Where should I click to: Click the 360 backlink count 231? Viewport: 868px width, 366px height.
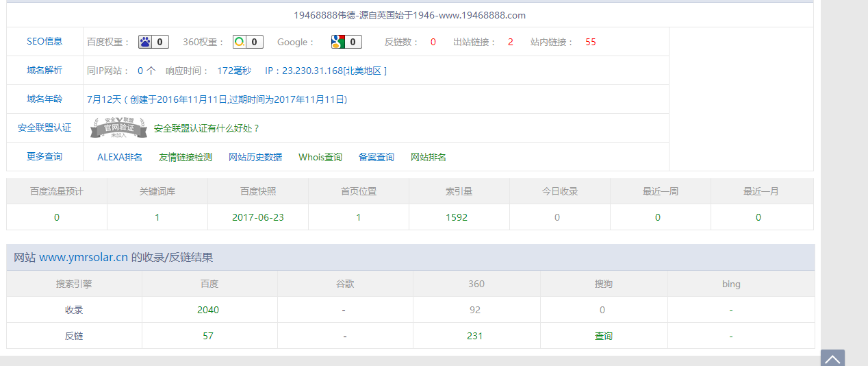click(475, 336)
